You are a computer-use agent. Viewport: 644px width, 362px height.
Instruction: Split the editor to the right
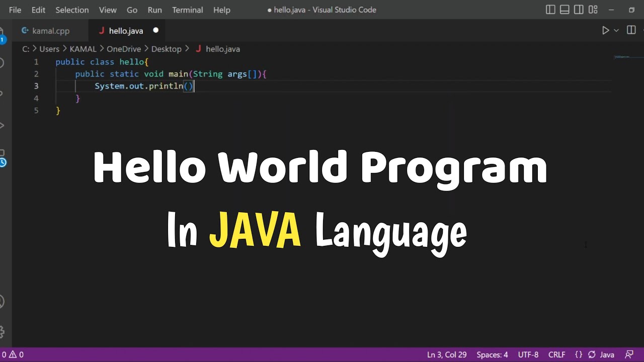pos(631,31)
